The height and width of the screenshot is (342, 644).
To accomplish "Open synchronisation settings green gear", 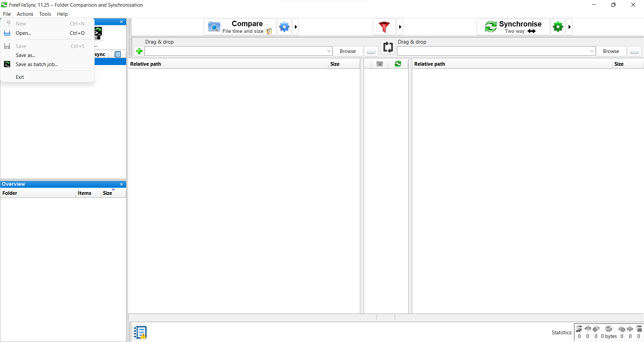I will coord(558,27).
